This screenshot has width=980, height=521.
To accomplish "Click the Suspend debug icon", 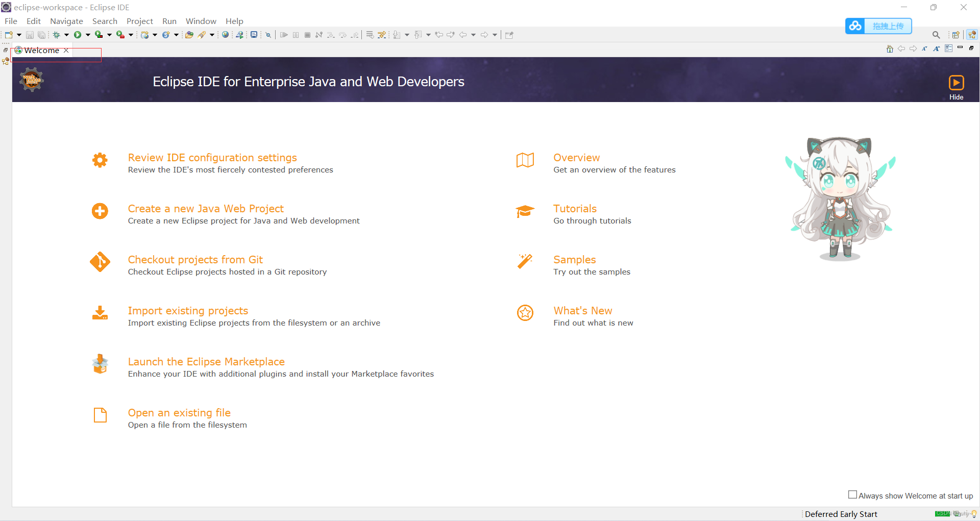I will (x=296, y=35).
